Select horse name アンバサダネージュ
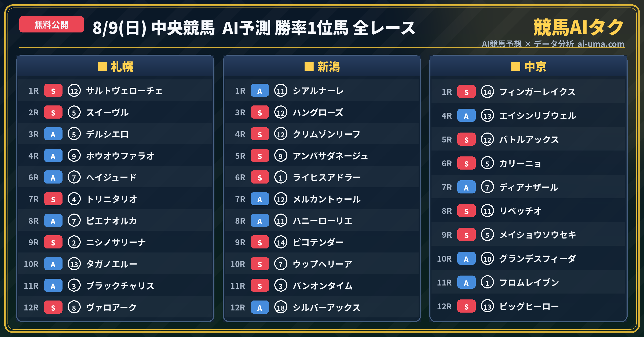This screenshot has height=337, width=644. [x=330, y=156]
